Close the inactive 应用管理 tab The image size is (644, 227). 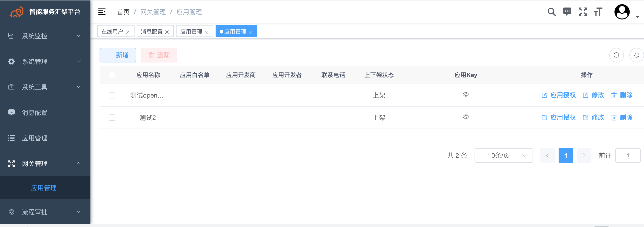click(x=206, y=32)
